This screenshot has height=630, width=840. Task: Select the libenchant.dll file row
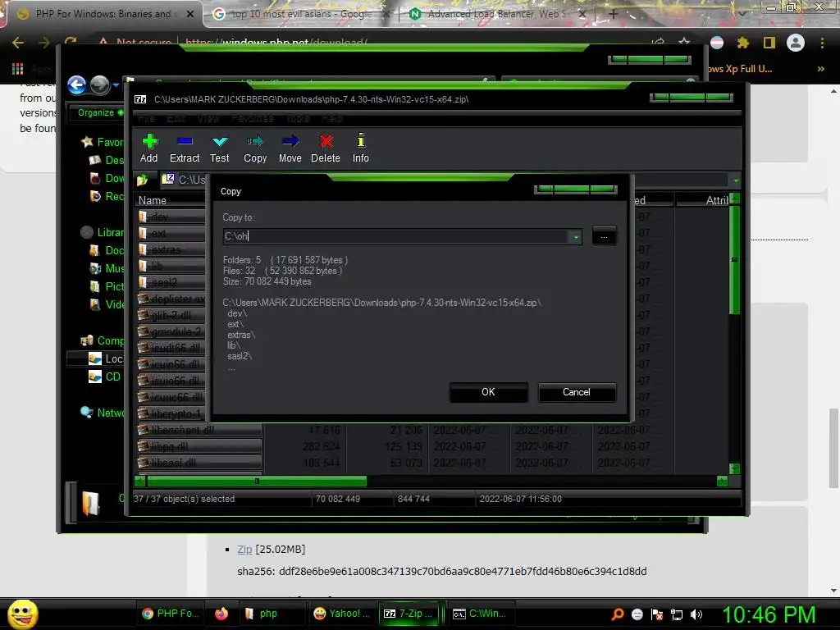click(199, 430)
